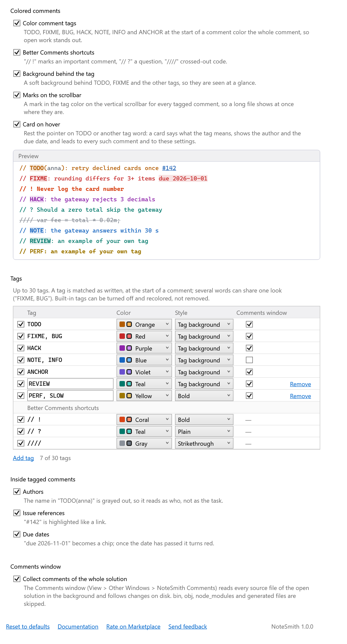Click the purple swatch in the HACK row
This screenshot has width=347, height=644.
click(122, 348)
